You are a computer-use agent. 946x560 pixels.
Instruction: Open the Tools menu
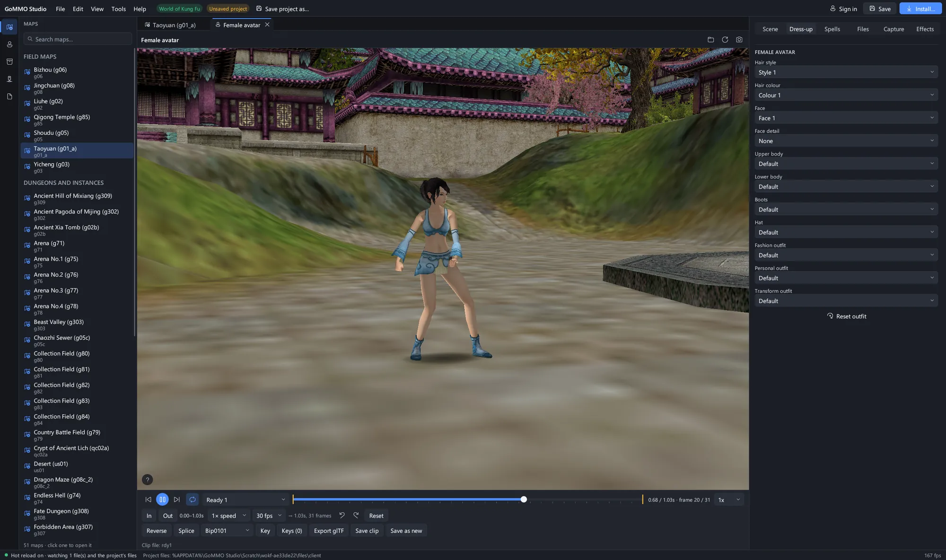click(x=118, y=9)
